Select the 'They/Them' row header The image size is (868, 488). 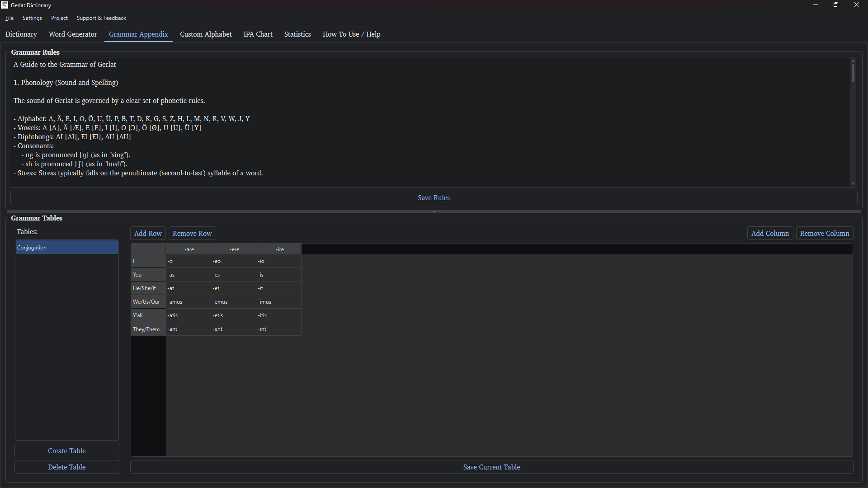(x=148, y=329)
